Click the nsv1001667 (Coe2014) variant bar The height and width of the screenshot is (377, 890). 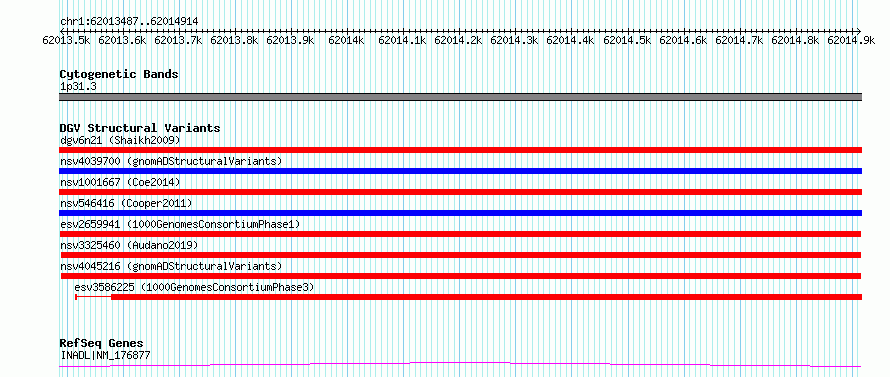click(460, 192)
